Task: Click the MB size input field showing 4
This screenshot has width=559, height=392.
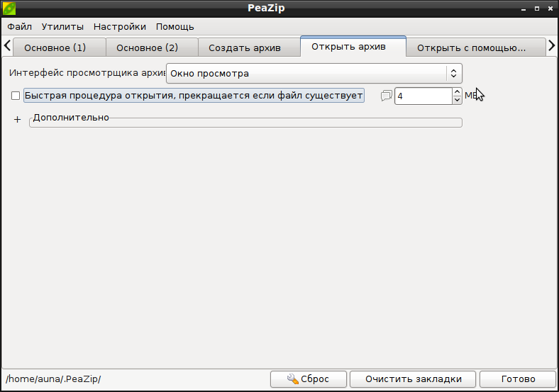Action: 424,96
